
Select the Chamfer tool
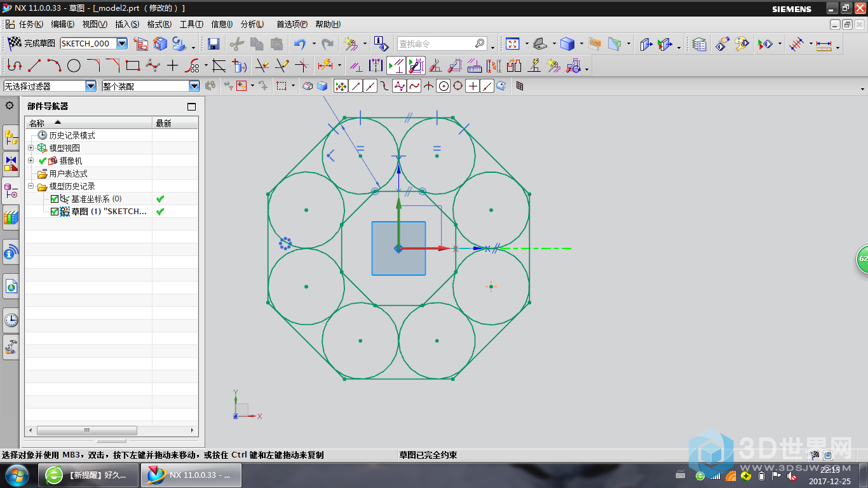tap(113, 65)
